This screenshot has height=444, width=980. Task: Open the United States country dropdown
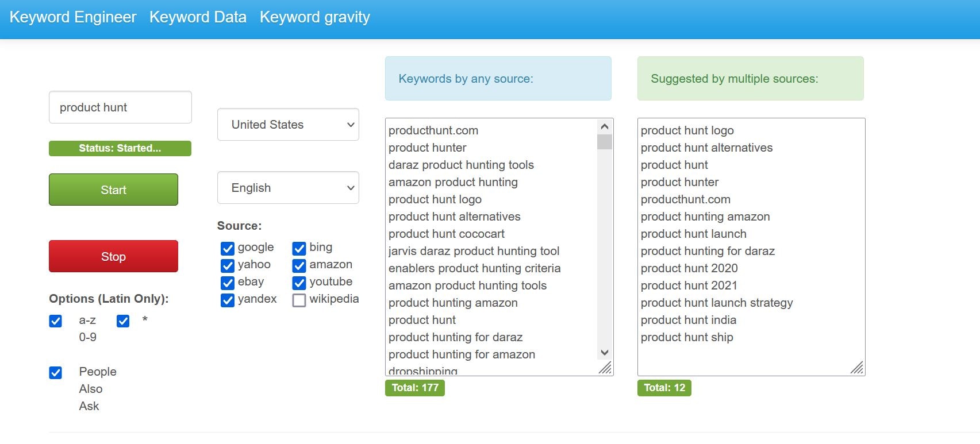[288, 125]
